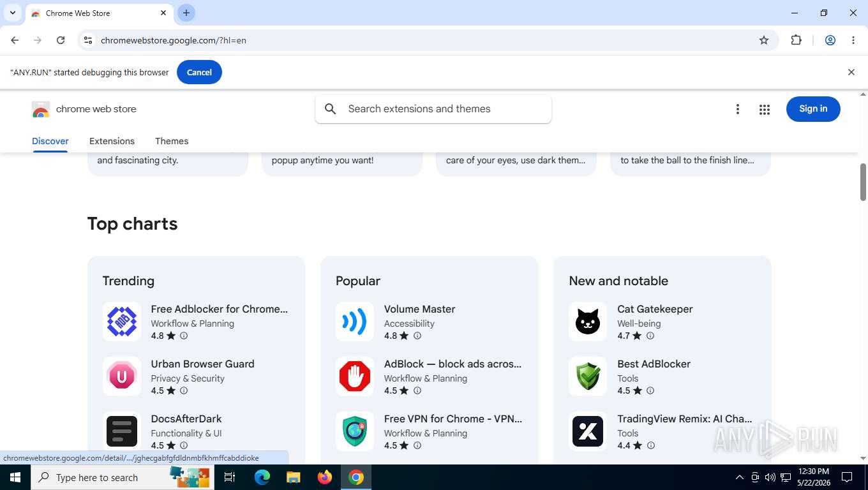Open a new browser tab
This screenshot has width=868, height=490.
(x=186, y=13)
